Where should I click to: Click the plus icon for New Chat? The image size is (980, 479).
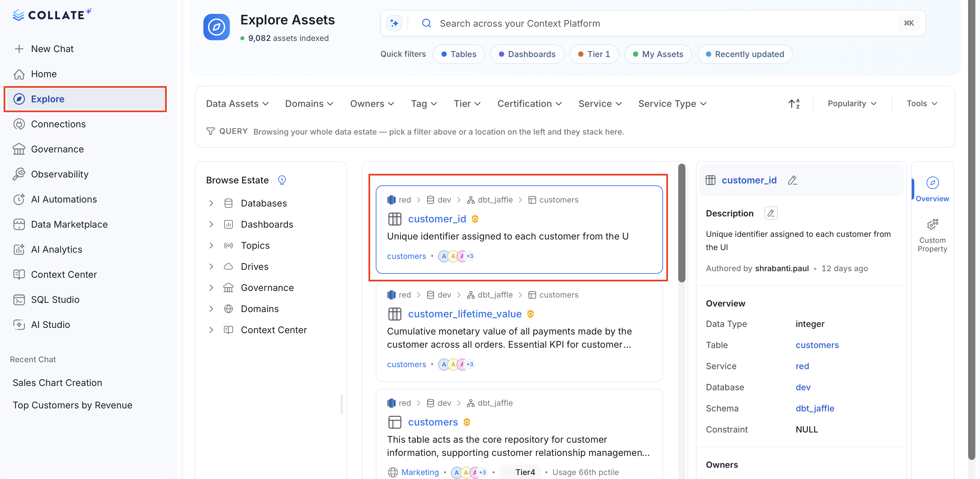[x=19, y=49]
